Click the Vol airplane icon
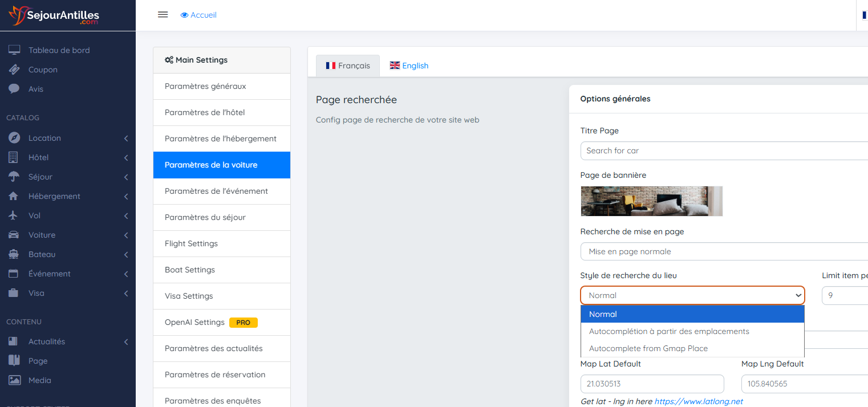This screenshot has width=868, height=407. (14, 215)
